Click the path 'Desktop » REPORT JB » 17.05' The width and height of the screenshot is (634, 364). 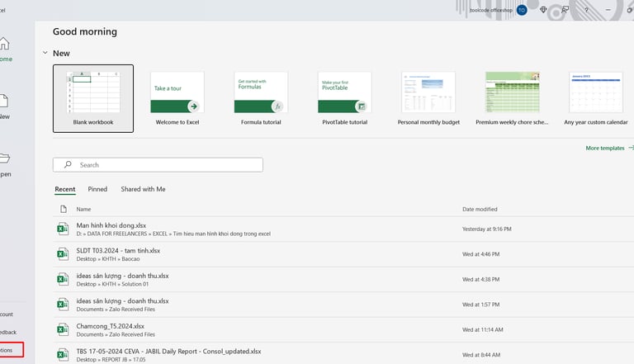111,360
